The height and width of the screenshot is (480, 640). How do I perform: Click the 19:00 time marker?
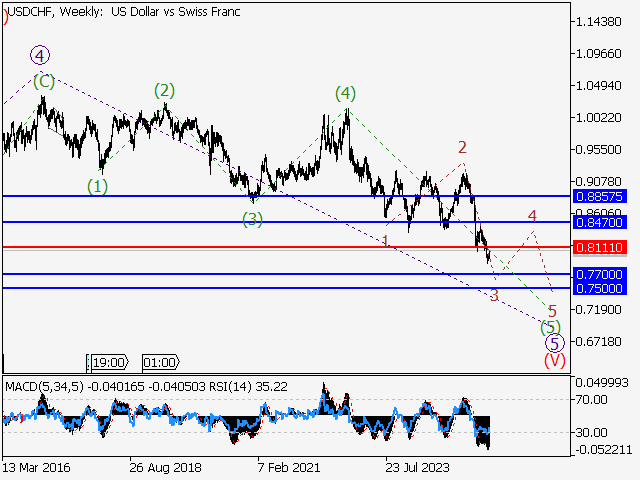pyautogui.click(x=108, y=362)
